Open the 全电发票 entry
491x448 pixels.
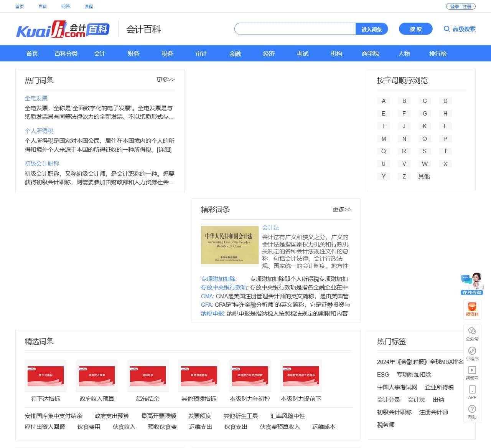(36, 98)
